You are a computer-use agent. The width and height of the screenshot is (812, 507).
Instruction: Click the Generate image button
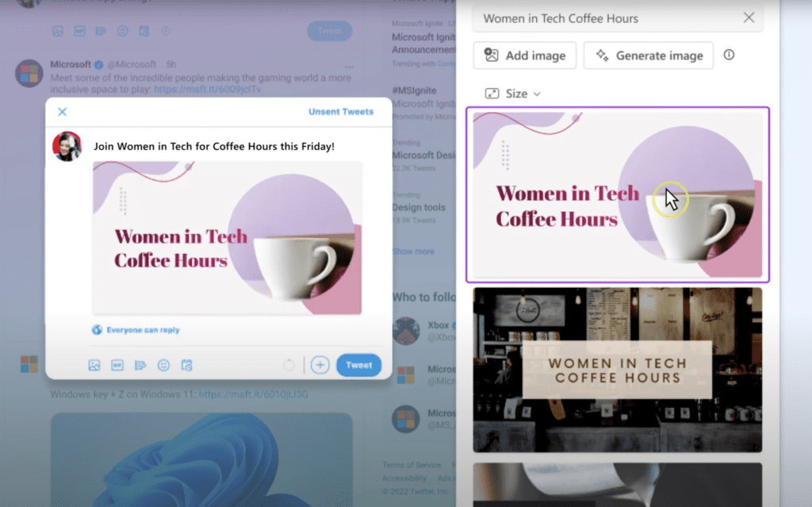(648, 56)
